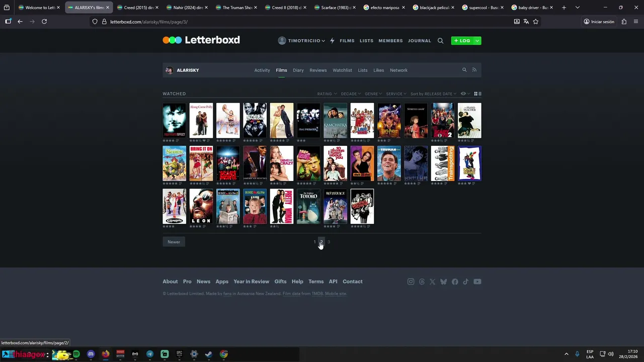The width and height of the screenshot is (644, 362).
Task: Reload the page in browser toolbar
Action: pos(44,22)
